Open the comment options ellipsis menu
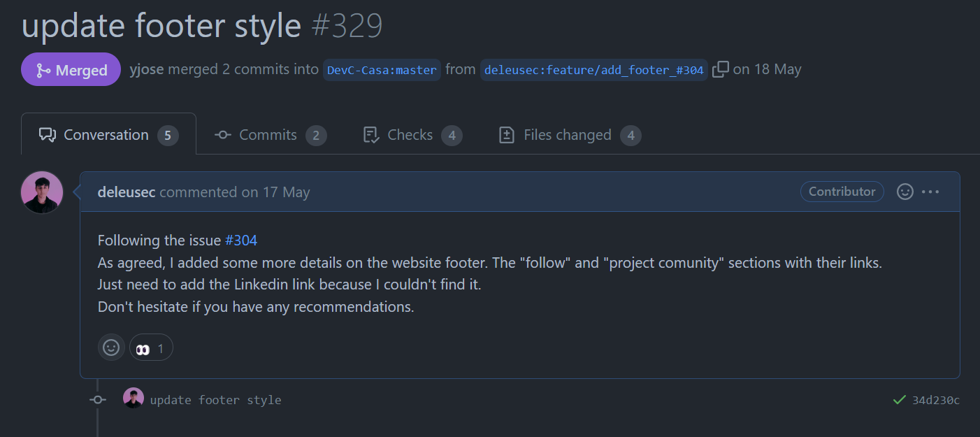This screenshot has width=980, height=437. click(x=930, y=192)
